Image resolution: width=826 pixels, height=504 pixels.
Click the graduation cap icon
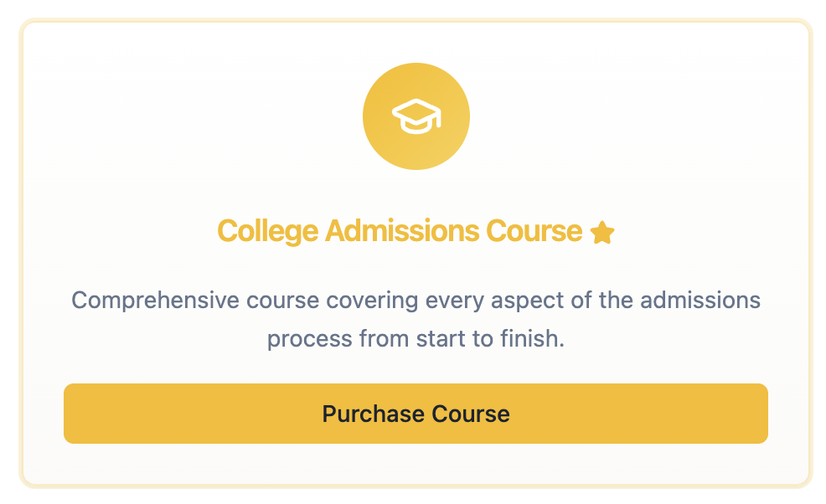pyautogui.click(x=416, y=116)
